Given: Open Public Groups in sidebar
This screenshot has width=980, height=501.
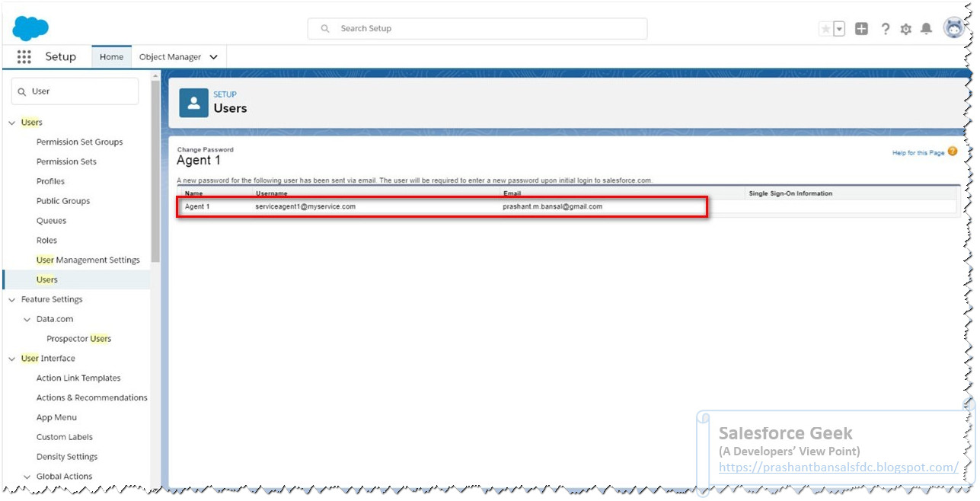Looking at the screenshot, I should click(63, 202).
